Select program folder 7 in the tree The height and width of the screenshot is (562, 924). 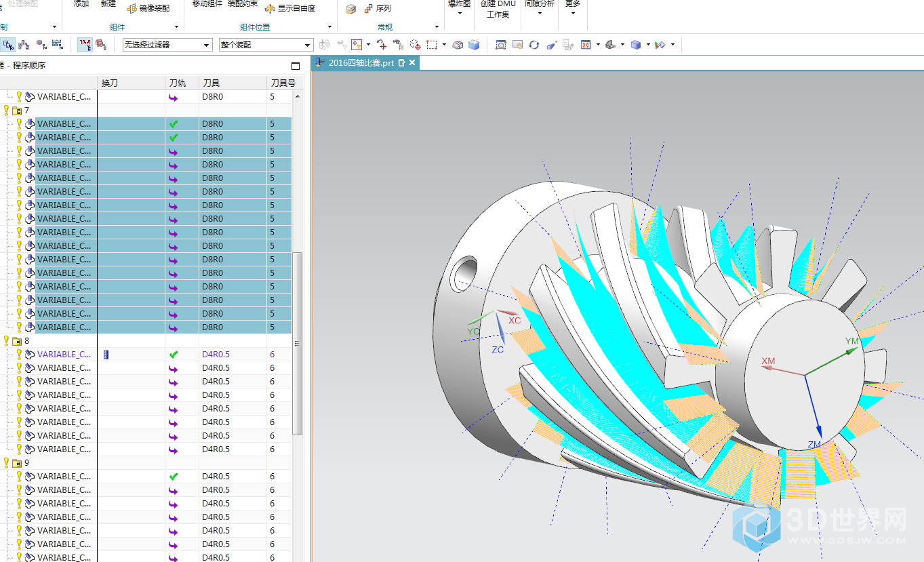(x=27, y=110)
